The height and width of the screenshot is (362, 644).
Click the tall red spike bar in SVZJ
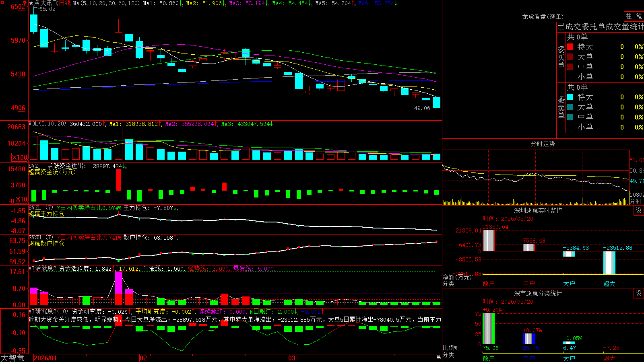(x=118, y=180)
